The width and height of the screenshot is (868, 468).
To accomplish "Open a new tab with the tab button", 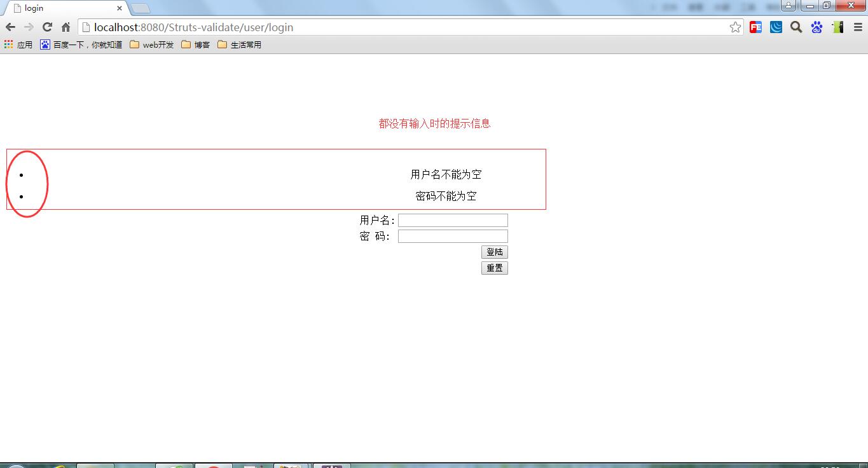I will [141, 8].
